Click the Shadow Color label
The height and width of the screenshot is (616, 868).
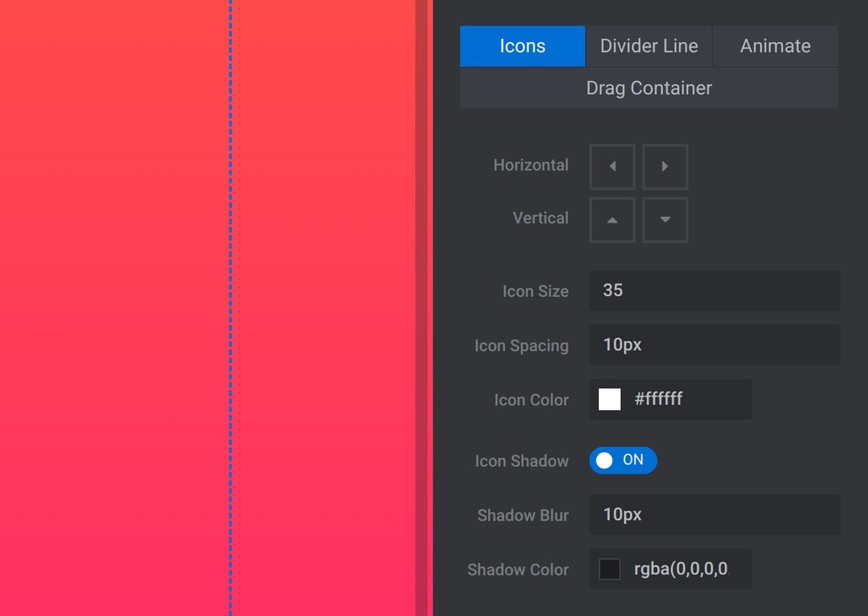(x=518, y=570)
